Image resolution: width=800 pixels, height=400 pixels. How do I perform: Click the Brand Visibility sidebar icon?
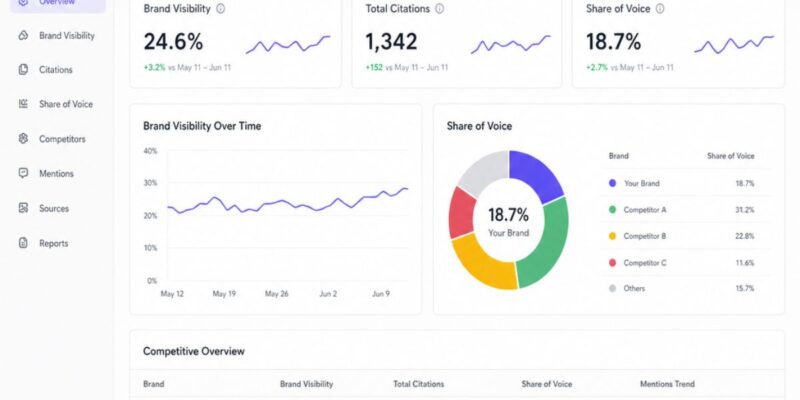coord(23,36)
